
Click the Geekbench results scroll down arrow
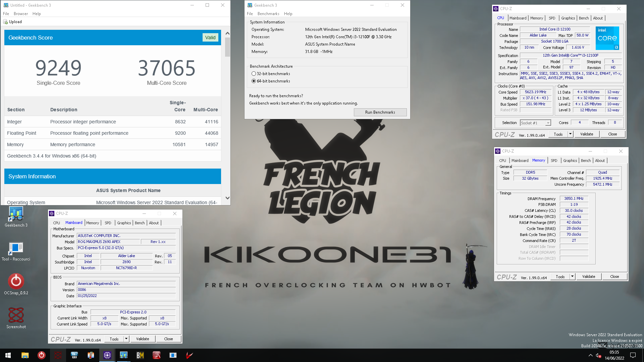[x=227, y=198]
